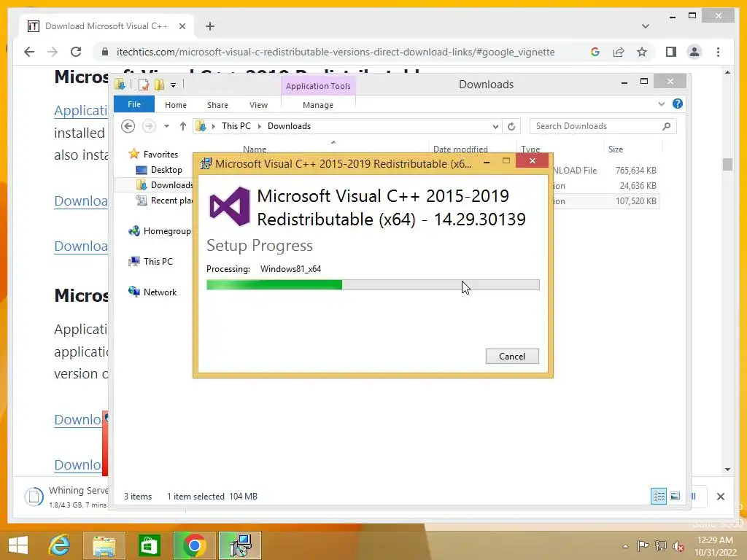The image size is (747, 560).
Task: Toggle Chrome side panel icon
Action: (671, 52)
